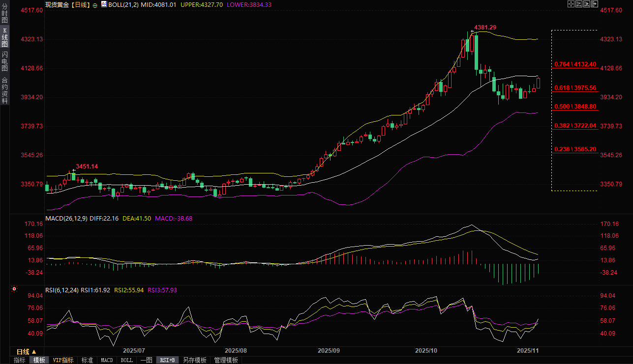
Task: Enable the RSI+B template
Action: click(167, 360)
